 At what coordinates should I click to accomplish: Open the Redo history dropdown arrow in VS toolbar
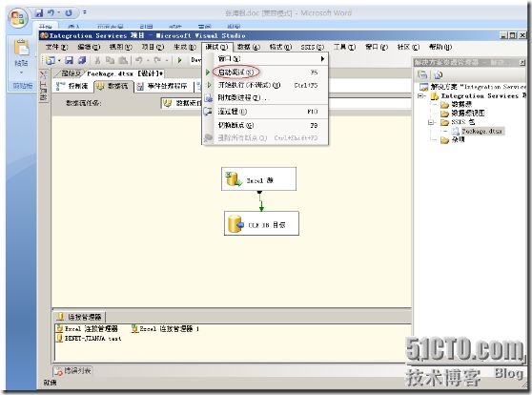(x=167, y=60)
